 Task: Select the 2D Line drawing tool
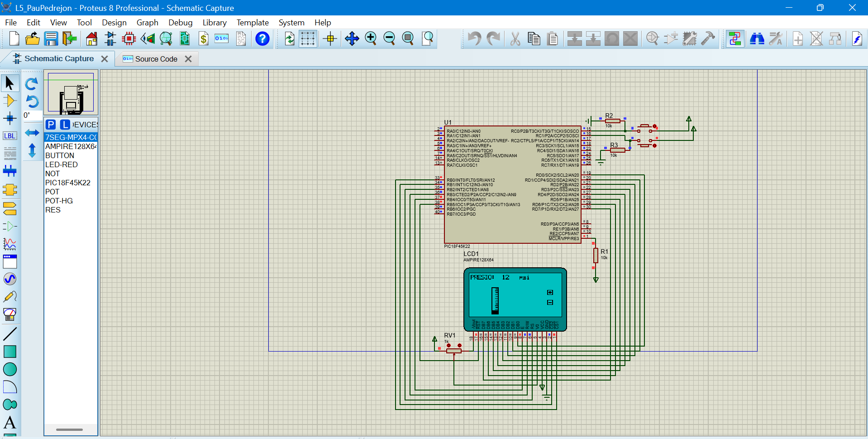pos(10,334)
